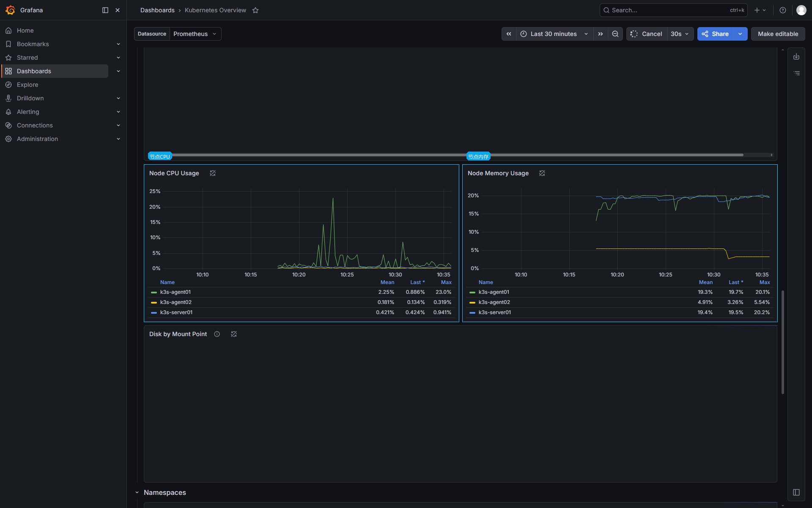
Task: Dock the side menu toggle icon
Action: click(x=105, y=10)
